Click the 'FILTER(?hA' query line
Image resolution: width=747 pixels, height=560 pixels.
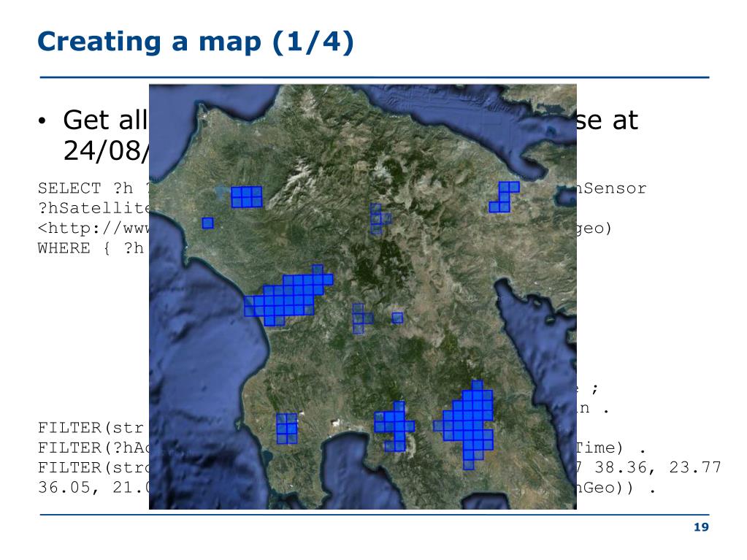click(x=93, y=448)
